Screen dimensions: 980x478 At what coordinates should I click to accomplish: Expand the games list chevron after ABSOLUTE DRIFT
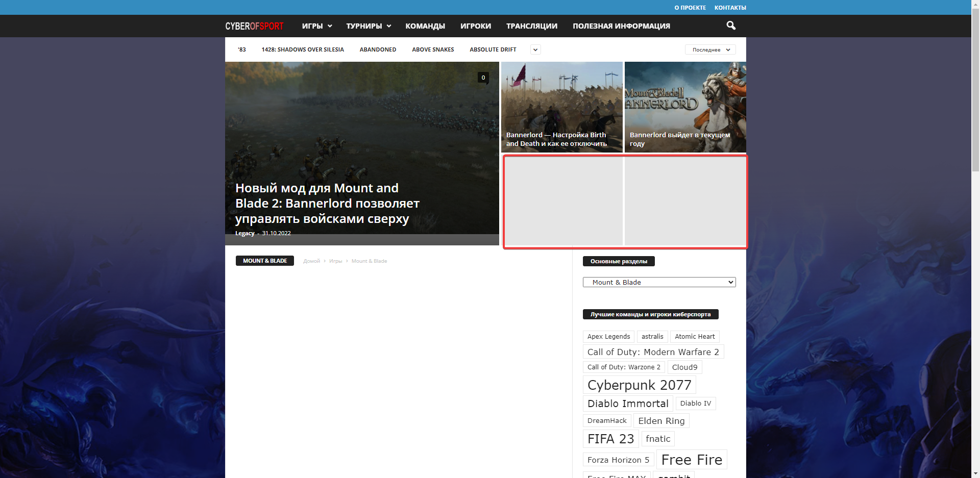[535, 49]
